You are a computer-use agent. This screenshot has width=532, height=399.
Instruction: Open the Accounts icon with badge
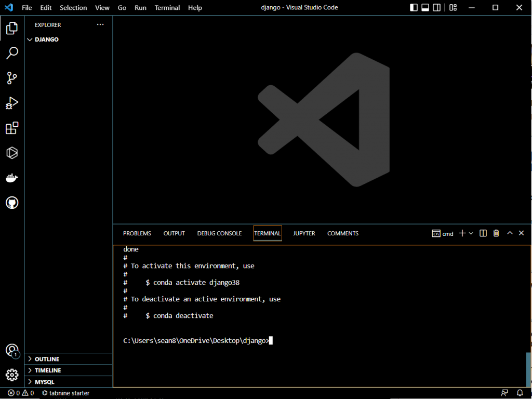point(12,350)
